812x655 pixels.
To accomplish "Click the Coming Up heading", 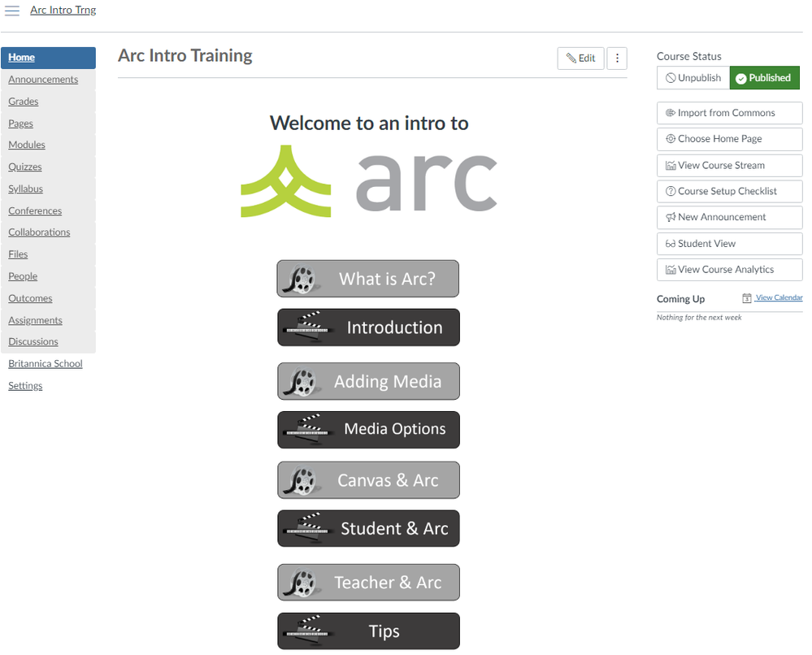I will (x=680, y=299).
